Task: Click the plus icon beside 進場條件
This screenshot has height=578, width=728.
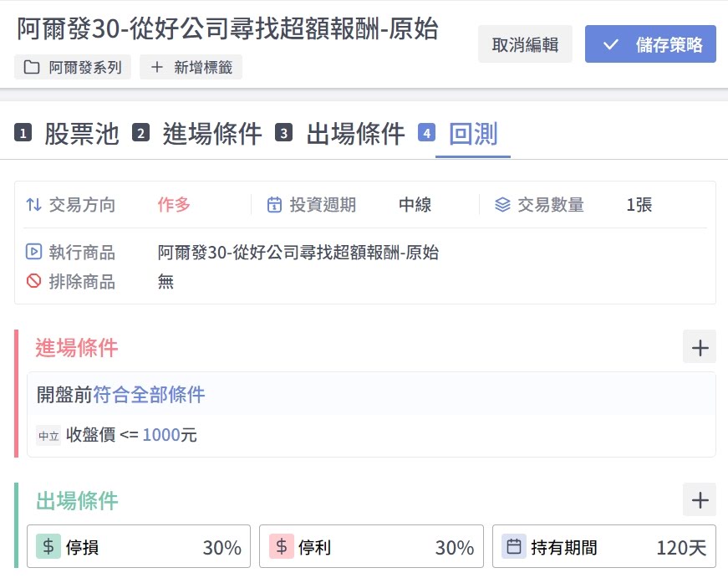Action: (x=700, y=346)
